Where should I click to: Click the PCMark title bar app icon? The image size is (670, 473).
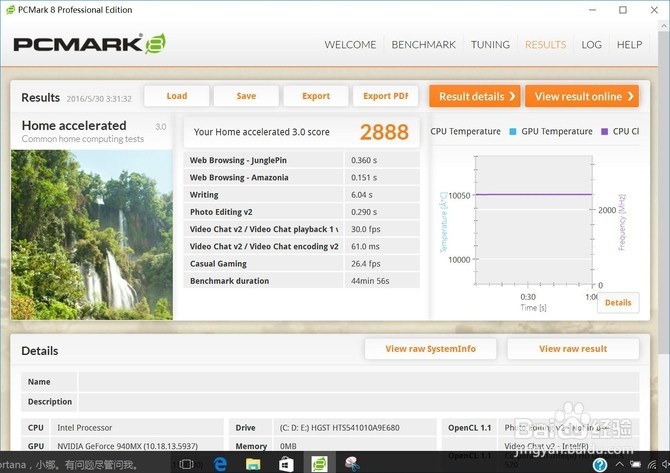click(10, 9)
